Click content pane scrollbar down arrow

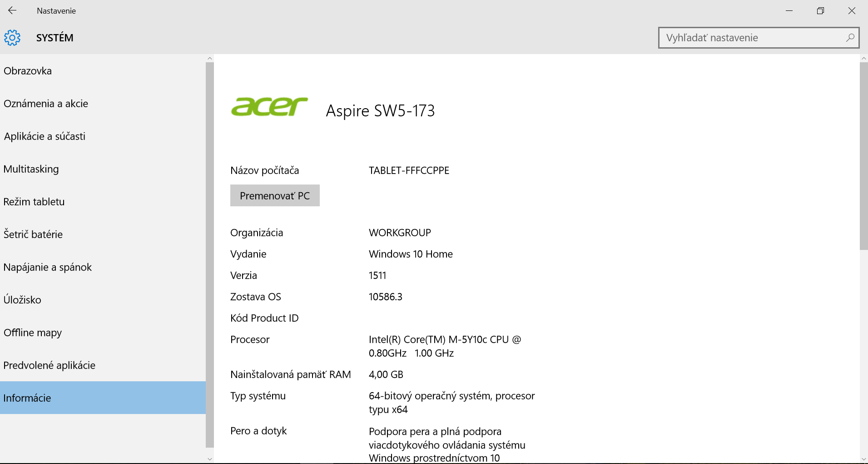tap(864, 459)
